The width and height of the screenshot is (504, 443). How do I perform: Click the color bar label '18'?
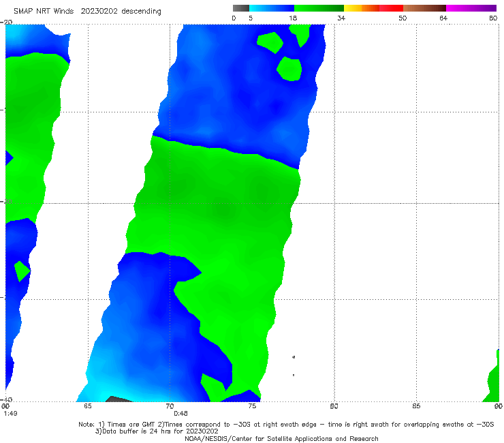tap(292, 18)
